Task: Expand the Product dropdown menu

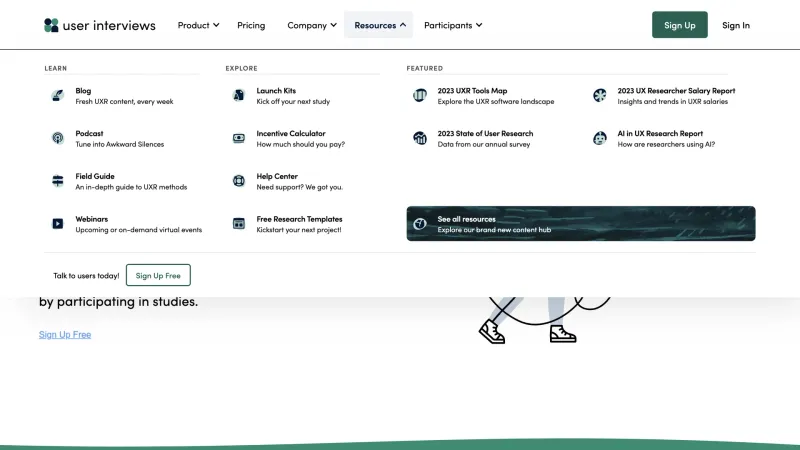Action: (x=198, y=25)
